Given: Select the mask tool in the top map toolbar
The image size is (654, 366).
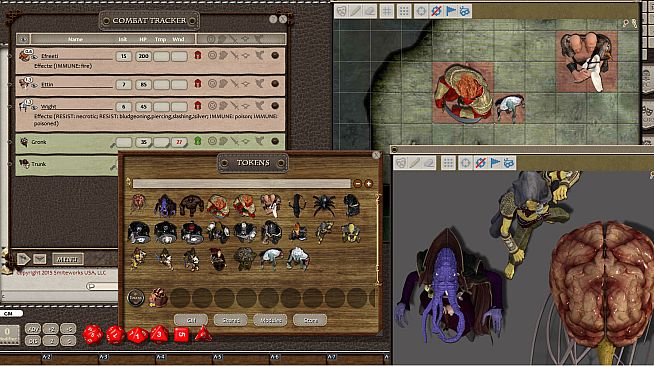Looking at the screenshot, I should (x=341, y=11).
